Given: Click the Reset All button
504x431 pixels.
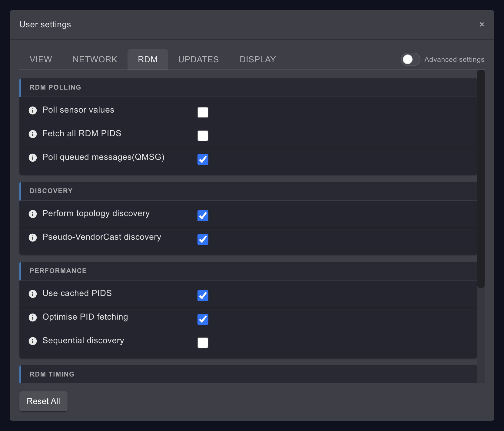Looking at the screenshot, I should click(x=43, y=401).
